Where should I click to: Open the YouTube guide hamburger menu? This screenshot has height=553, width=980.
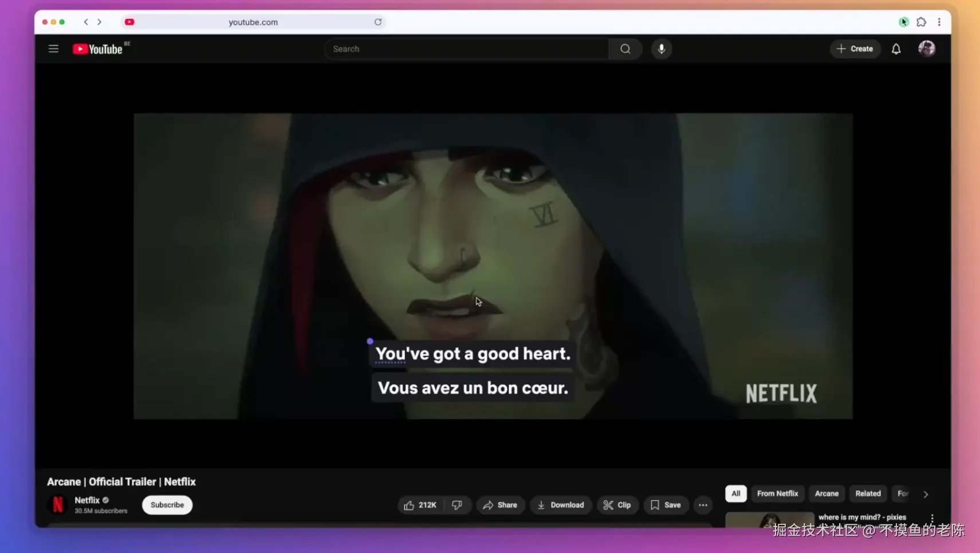(x=53, y=49)
